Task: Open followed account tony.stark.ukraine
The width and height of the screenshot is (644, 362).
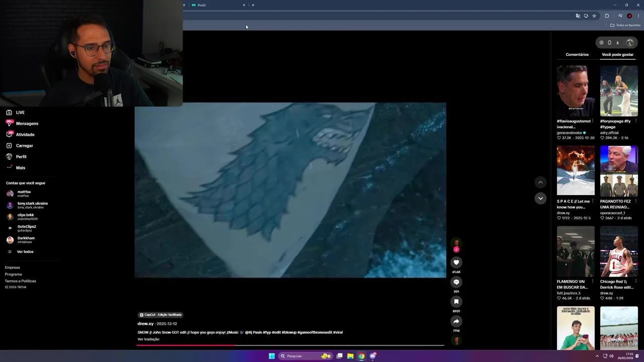Action: point(27,205)
